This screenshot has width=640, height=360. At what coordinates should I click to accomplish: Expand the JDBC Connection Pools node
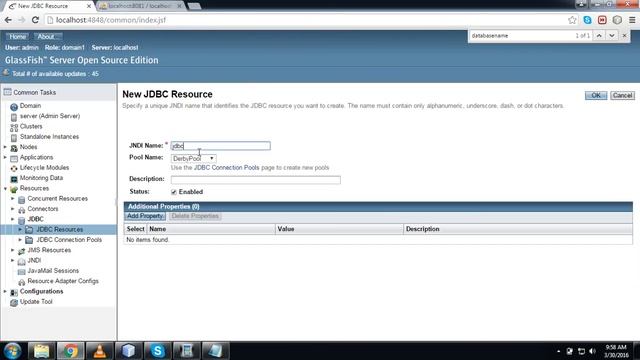coord(20,240)
